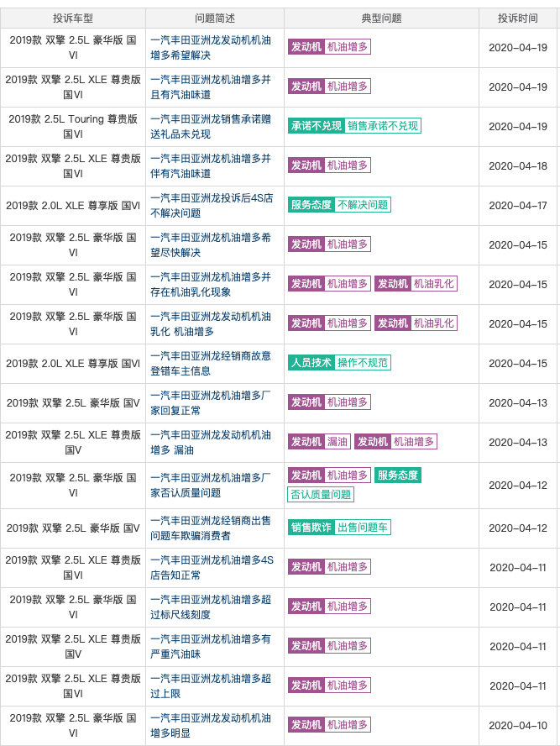Open 机油增多并存在机油乳化现象 complaint
Viewport: 560px width, 746px height.
click(211, 285)
